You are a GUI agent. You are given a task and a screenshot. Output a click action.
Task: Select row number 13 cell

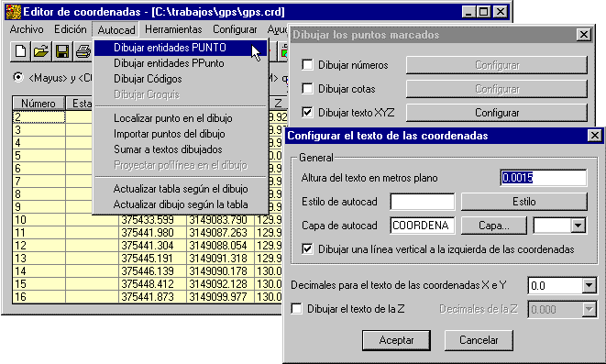[x=39, y=259]
